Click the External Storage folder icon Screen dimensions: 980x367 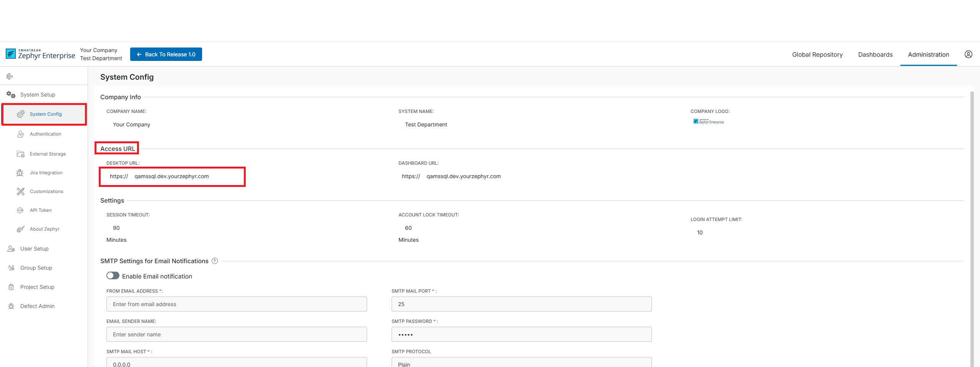point(21,154)
